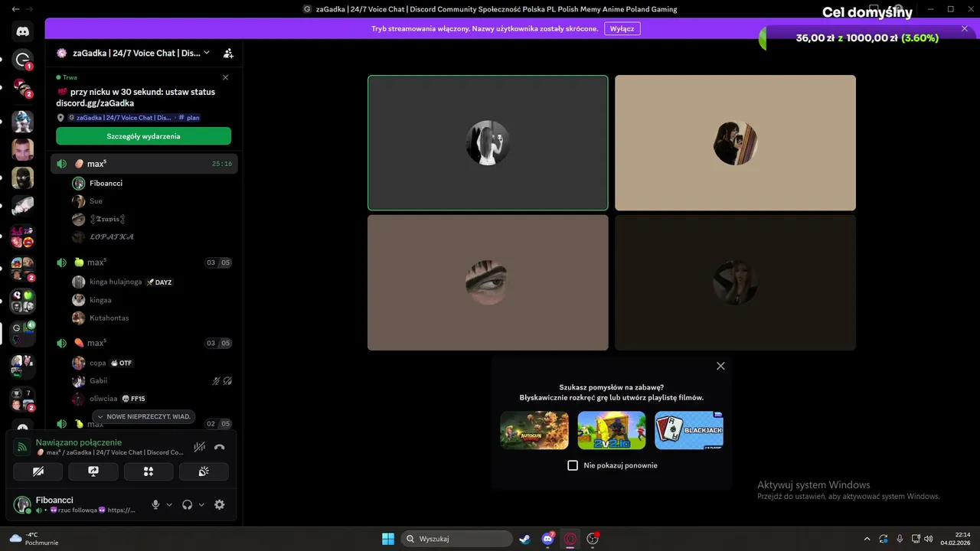Start screen sharing from voice panel
The height and width of the screenshot is (551, 980).
click(93, 471)
